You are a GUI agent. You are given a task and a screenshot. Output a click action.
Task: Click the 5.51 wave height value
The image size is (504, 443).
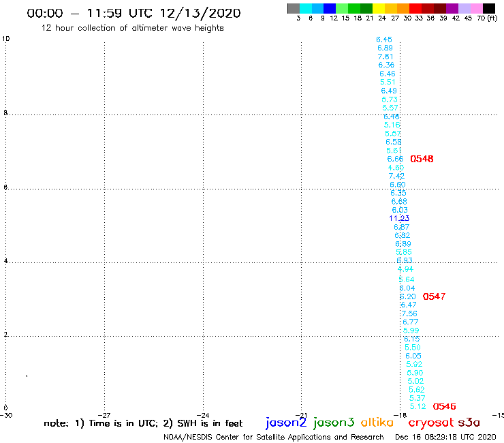(x=388, y=82)
